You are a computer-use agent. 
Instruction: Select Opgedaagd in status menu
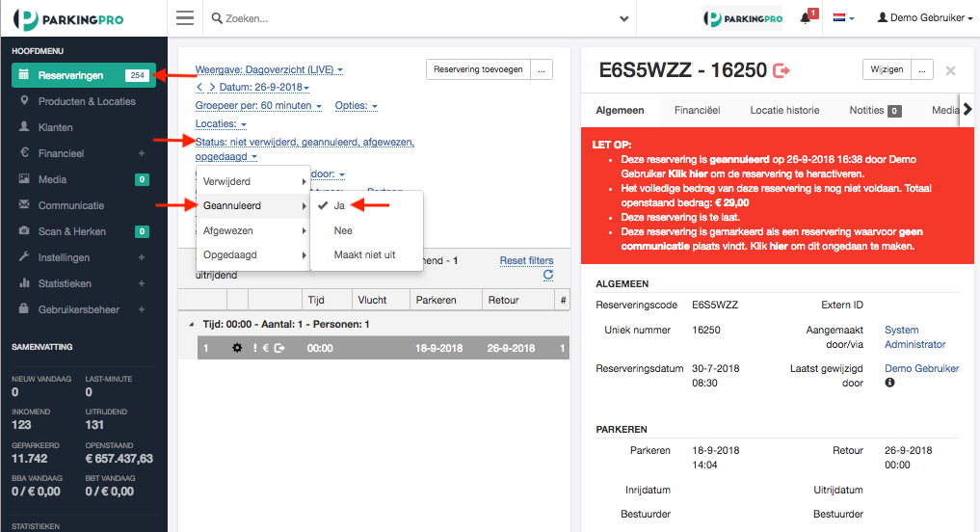(253, 255)
